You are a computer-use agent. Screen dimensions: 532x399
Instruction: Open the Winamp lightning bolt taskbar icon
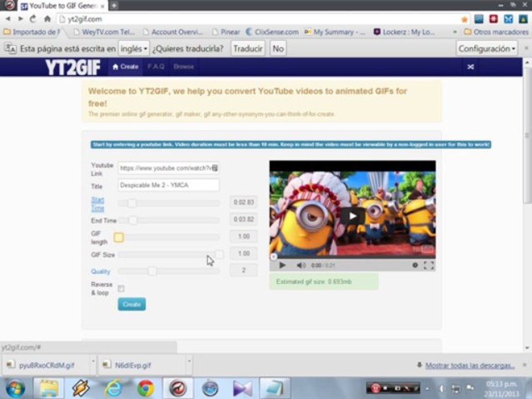81,388
